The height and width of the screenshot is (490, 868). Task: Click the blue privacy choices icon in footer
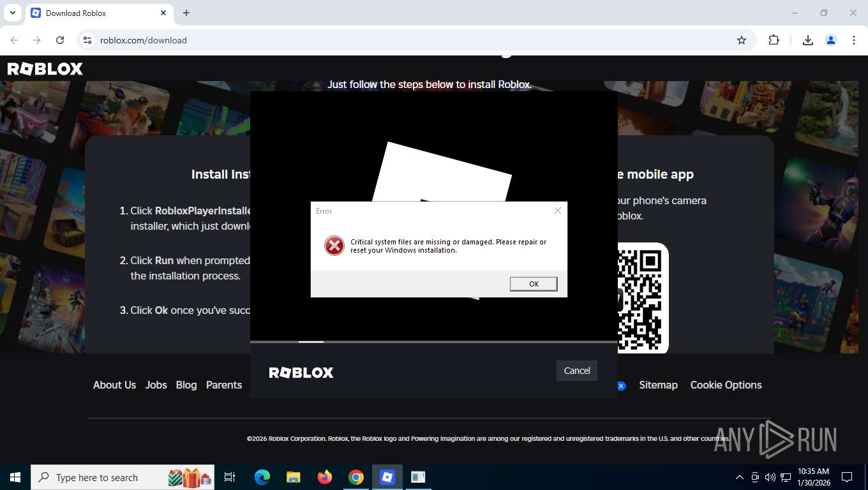coord(622,385)
